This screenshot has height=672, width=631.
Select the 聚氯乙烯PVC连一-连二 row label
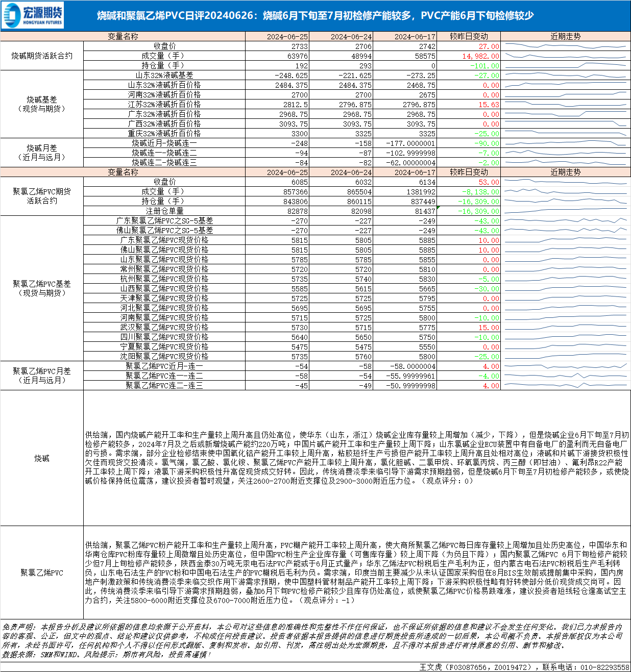coord(164,376)
